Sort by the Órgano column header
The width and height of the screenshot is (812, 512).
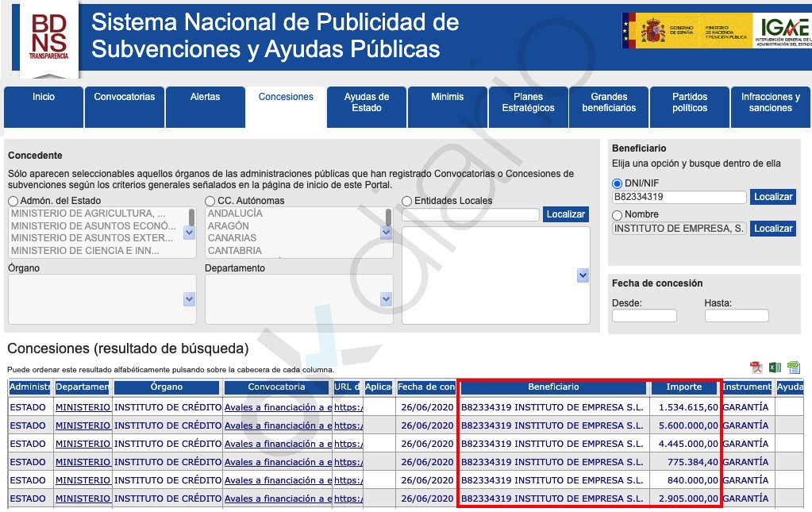(166, 387)
